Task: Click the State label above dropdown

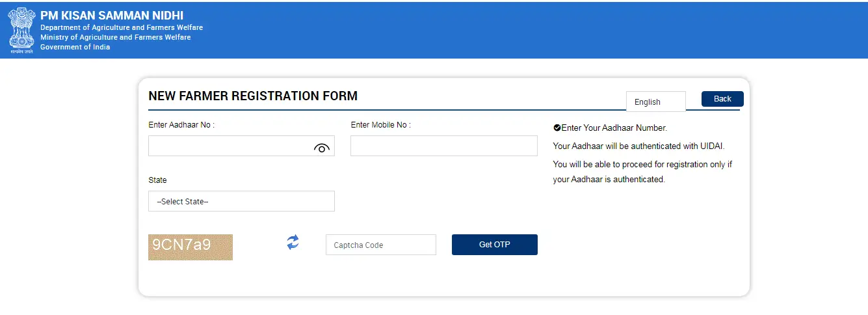Action: tap(157, 180)
